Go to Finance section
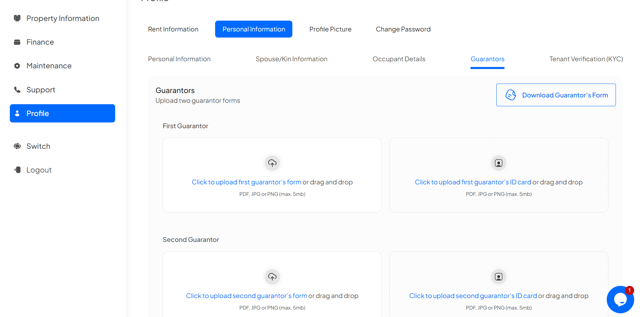Image resolution: width=644 pixels, height=317 pixels. point(63,42)
